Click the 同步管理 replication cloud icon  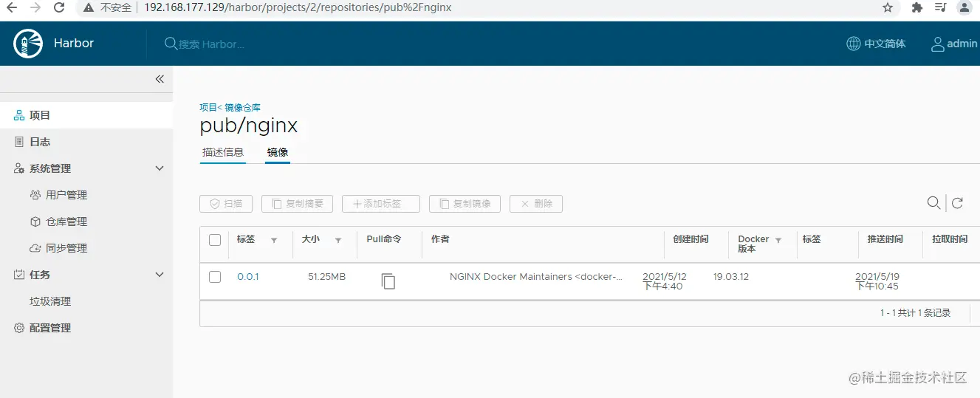tap(35, 248)
